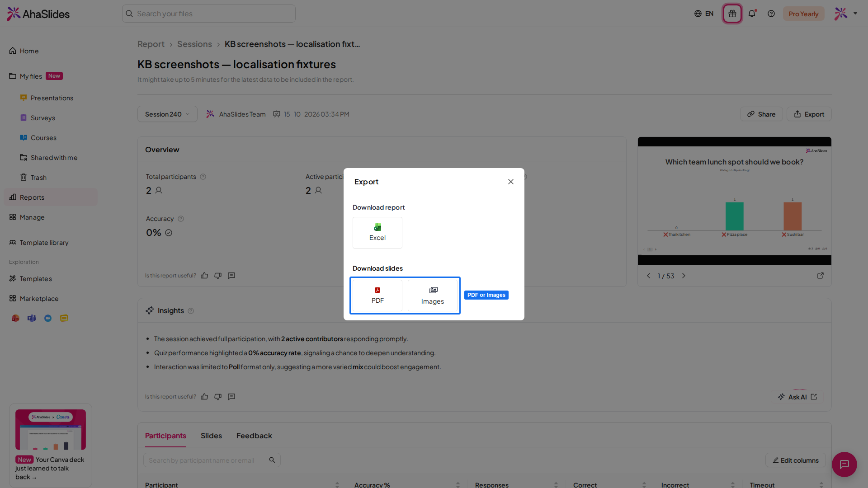868x488 pixels.
Task: Thumbs up the Insights section
Action: click(204, 397)
